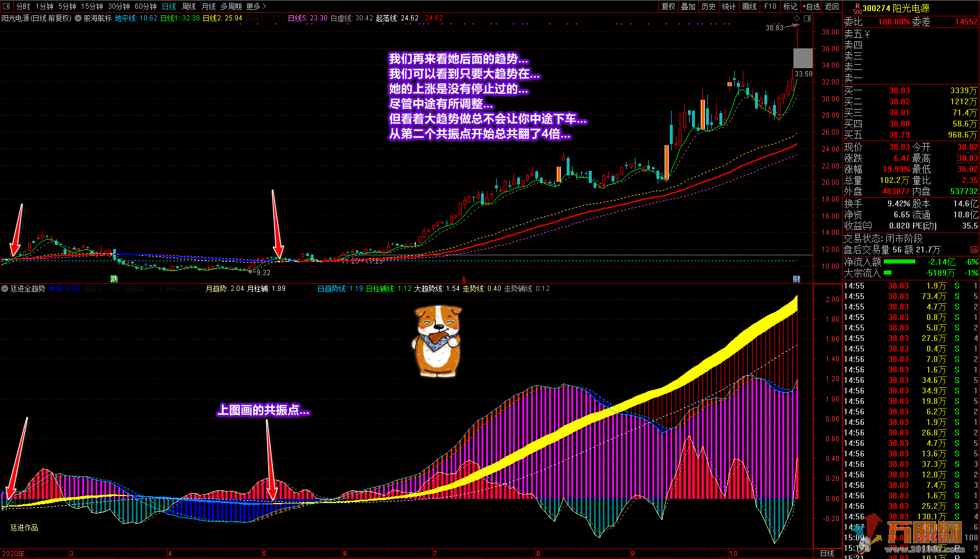
Task: Click the 返回 back button
Action: (832, 6)
